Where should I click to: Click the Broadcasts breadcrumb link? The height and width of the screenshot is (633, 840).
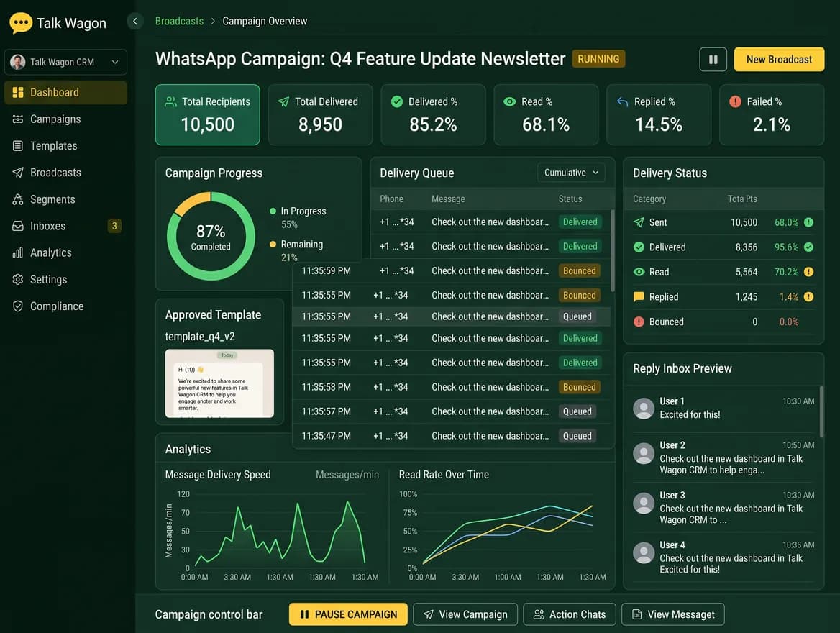click(179, 21)
